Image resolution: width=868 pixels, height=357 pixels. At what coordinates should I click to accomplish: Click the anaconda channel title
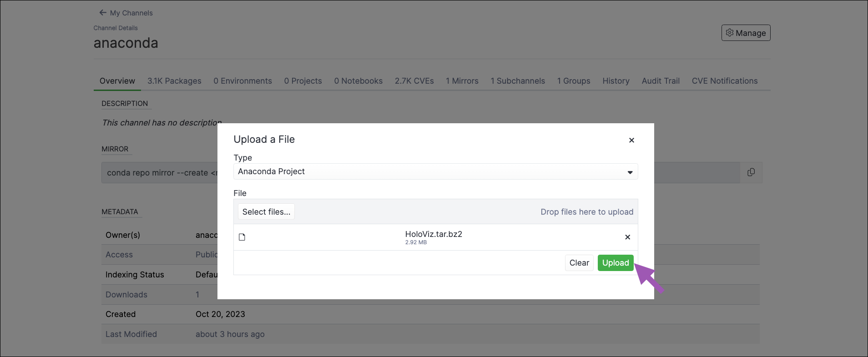[x=126, y=43]
